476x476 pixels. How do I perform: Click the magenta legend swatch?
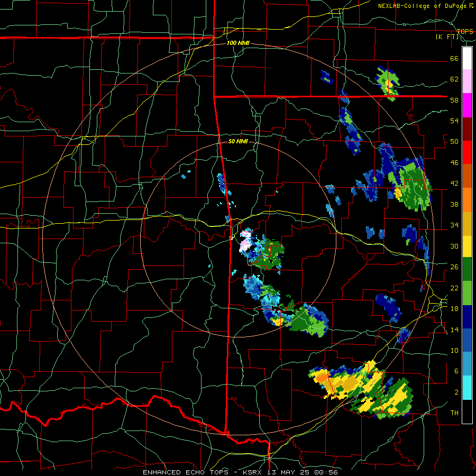click(x=467, y=105)
